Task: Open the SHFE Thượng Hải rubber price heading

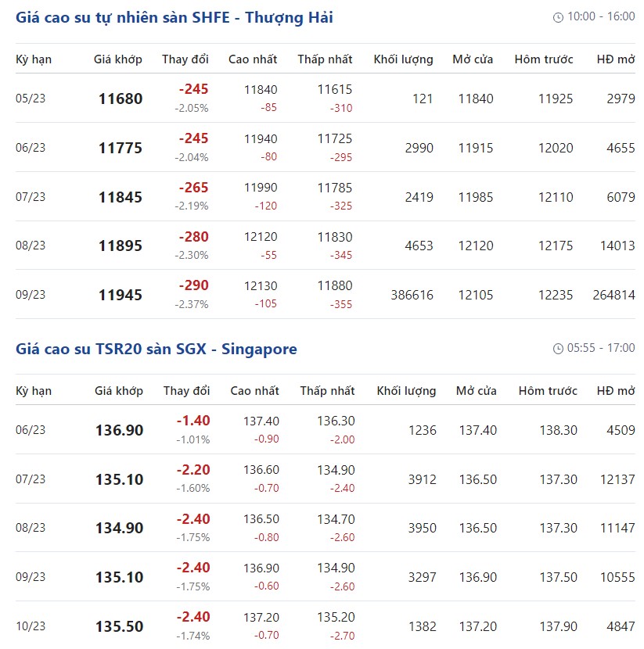Action: tap(174, 18)
